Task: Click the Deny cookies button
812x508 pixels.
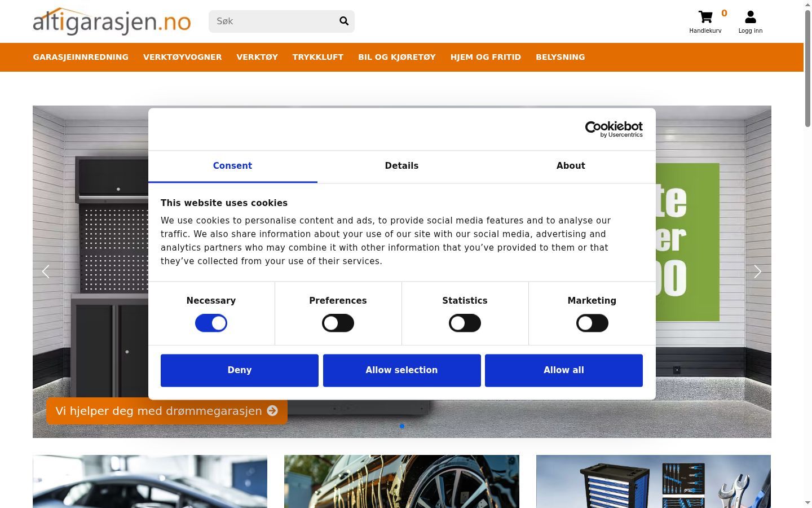Action: tap(240, 370)
